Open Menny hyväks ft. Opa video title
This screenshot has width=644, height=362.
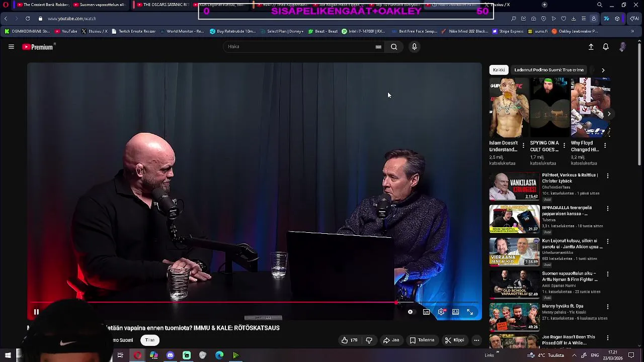(562, 306)
